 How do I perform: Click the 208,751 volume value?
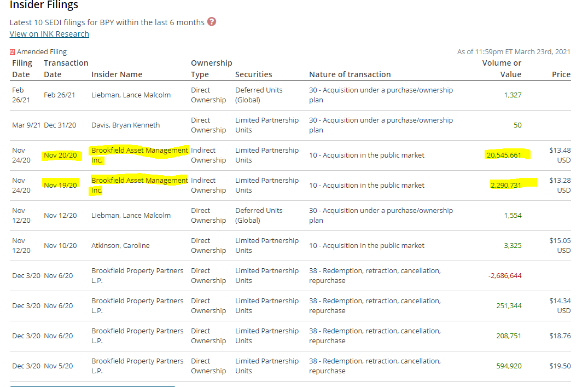509,336
